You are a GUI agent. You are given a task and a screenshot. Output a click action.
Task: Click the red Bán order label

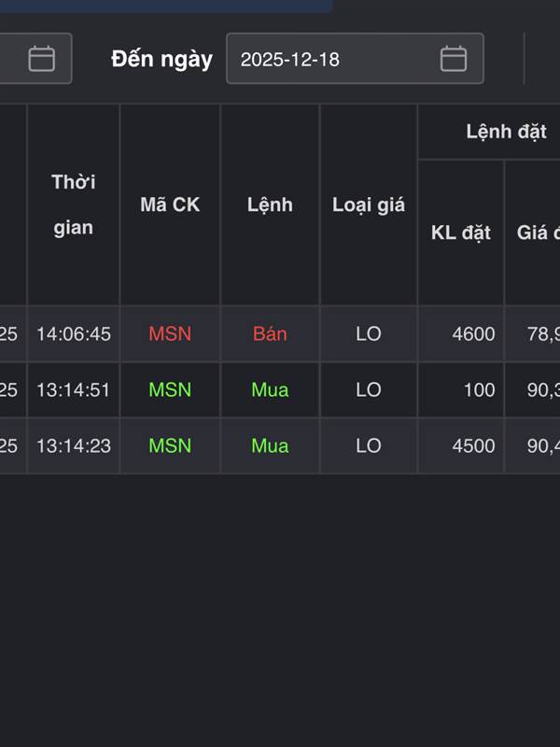point(270,333)
